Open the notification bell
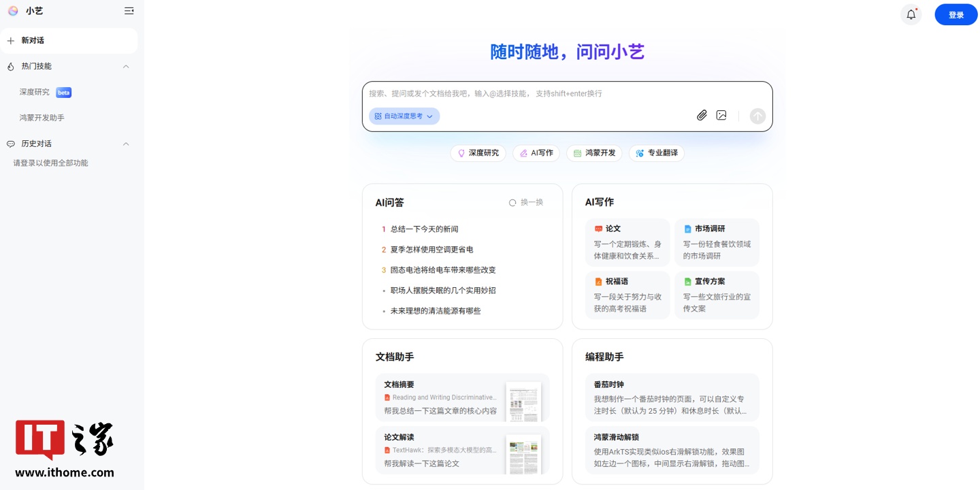Viewport: 980px width, 490px height. coord(911,14)
